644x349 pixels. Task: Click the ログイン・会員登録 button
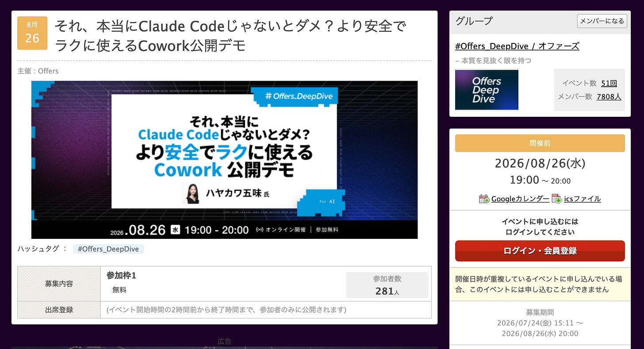540,251
